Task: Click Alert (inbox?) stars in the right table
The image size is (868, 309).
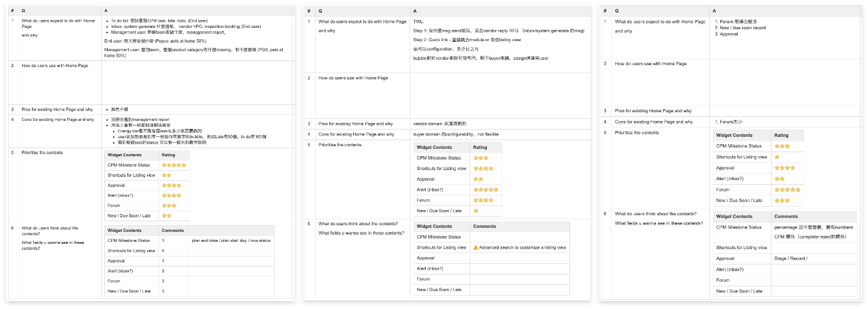Action: [x=780, y=179]
